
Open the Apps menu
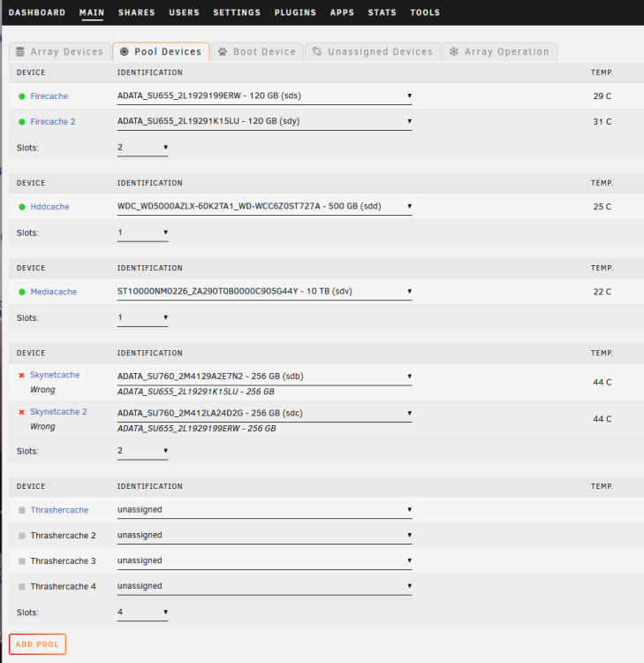tap(342, 12)
